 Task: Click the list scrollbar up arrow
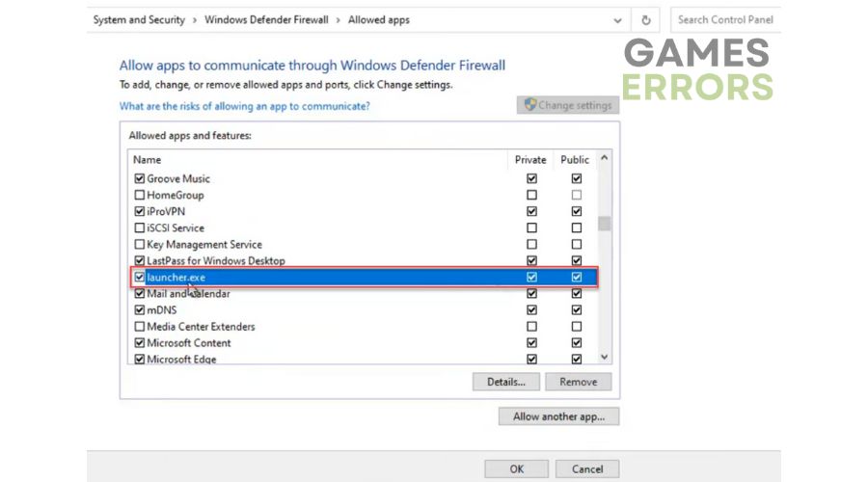pyautogui.click(x=604, y=158)
